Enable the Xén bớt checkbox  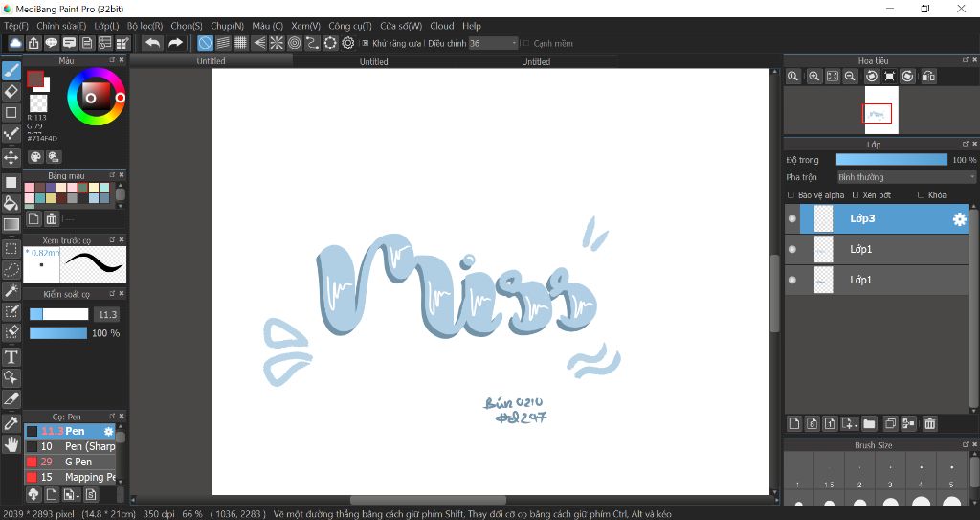point(856,195)
